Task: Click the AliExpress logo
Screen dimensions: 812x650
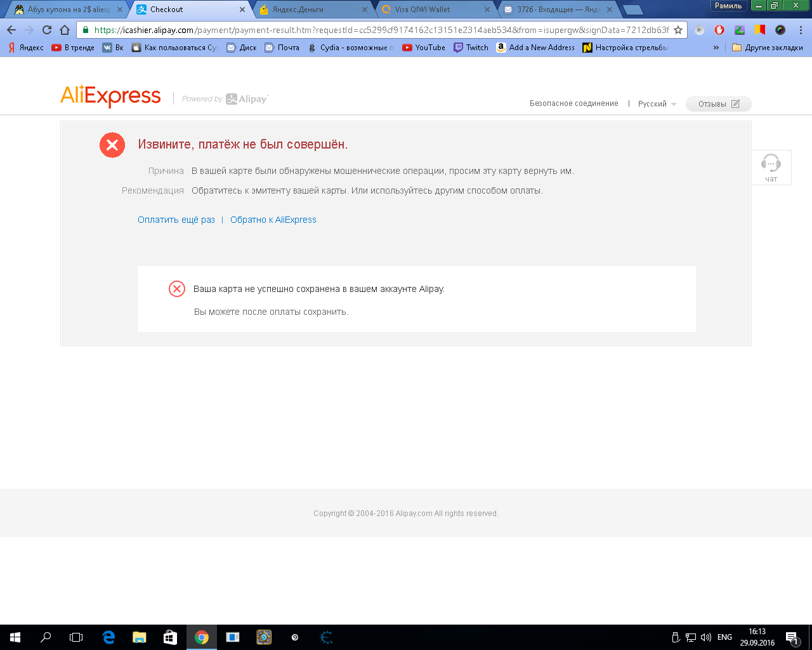Action: [110, 96]
